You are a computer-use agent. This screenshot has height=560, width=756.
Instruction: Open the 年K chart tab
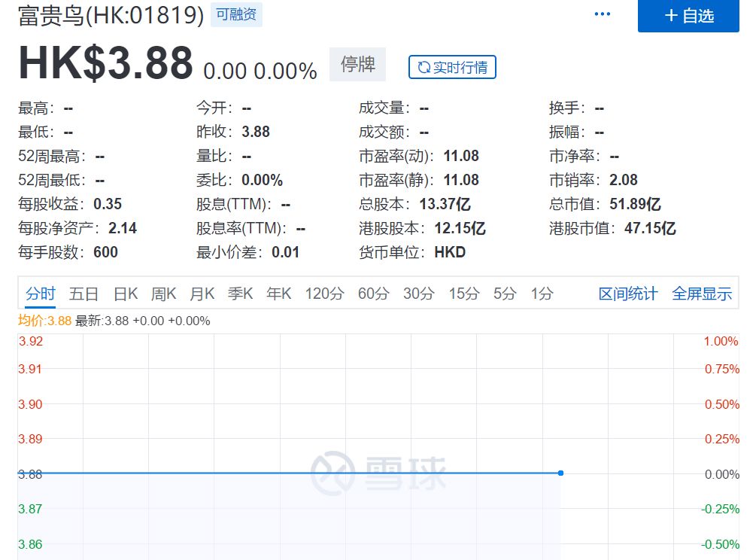point(278,294)
